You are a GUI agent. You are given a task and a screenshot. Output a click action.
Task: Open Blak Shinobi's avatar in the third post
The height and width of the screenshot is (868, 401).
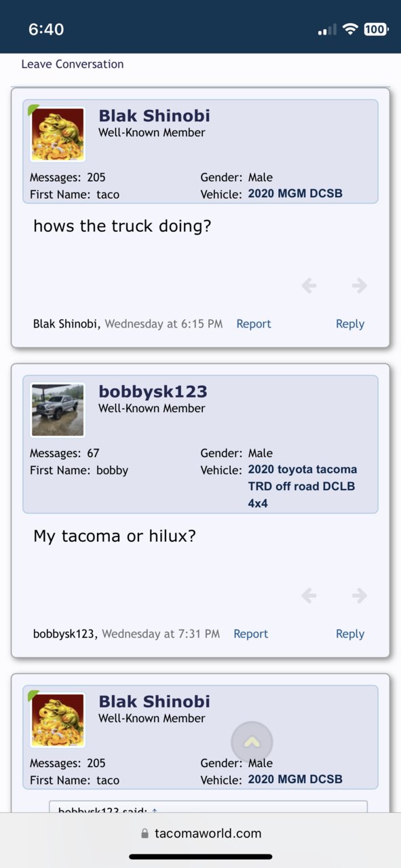tap(58, 720)
